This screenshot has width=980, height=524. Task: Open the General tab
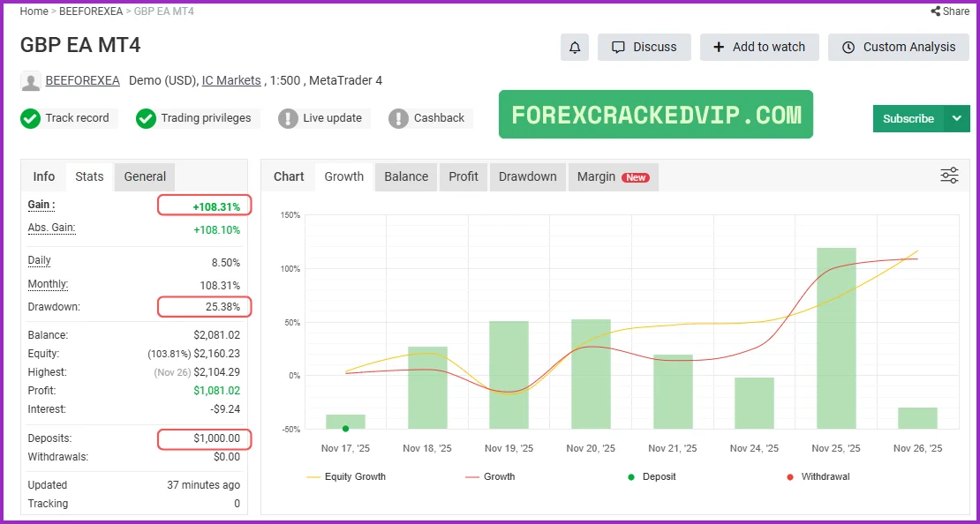pyautogui.click(x=145, y=176)
